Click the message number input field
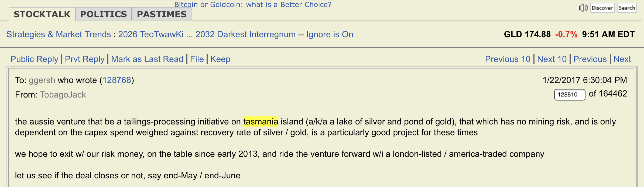 pos(569,95)
